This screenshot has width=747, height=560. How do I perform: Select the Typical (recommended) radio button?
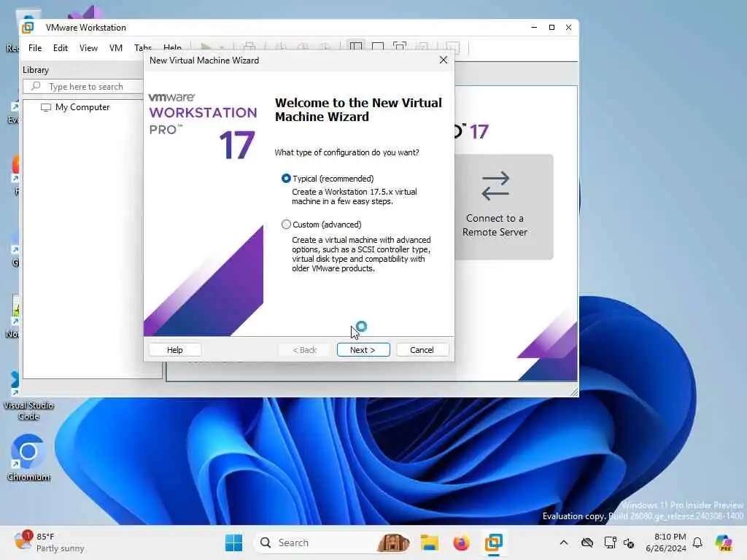tap(286, 179)
